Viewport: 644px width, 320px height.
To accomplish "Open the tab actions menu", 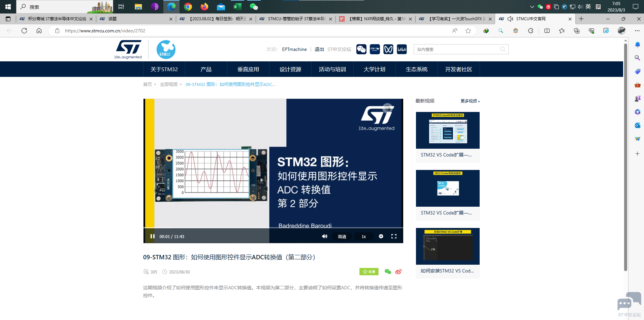I will pos(8,19).
